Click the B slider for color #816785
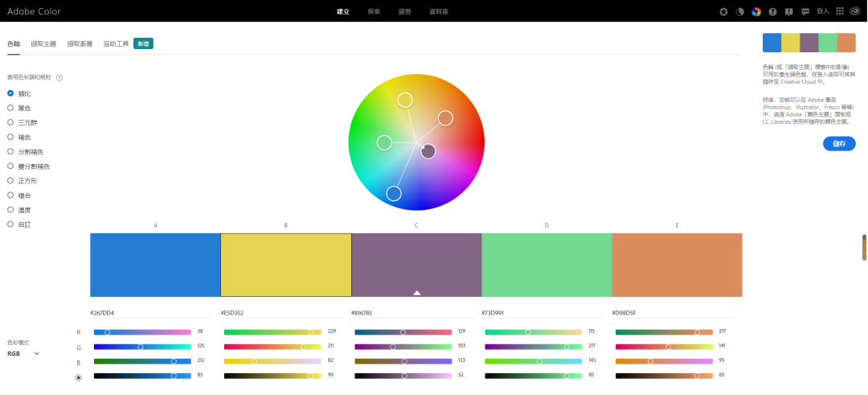The image size is (868, 395). pos(403,361)
